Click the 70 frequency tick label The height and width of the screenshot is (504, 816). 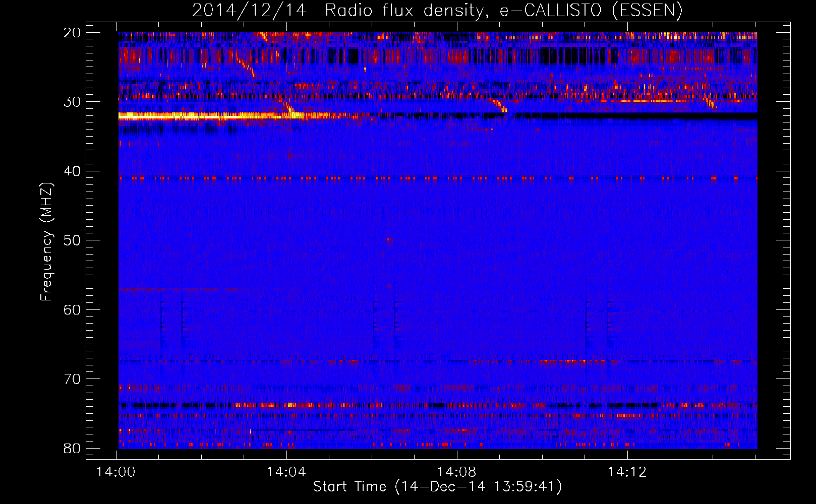click(x=72, y=379)
